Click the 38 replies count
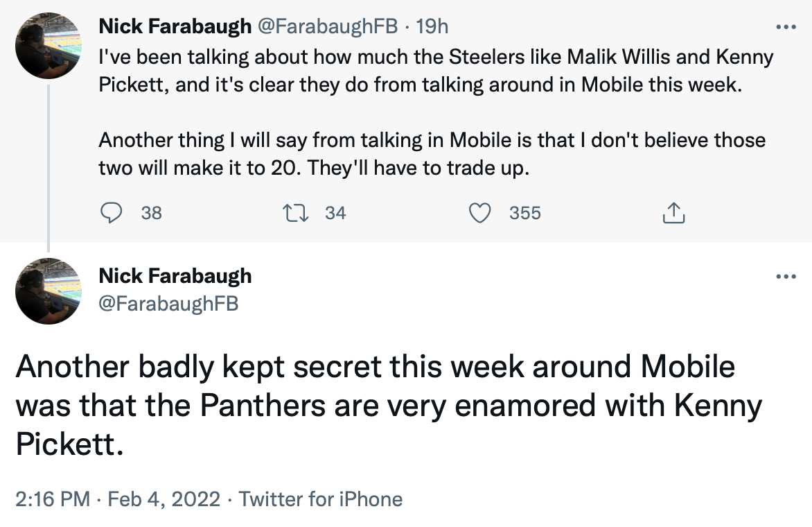Image resolution: width=812 pixels, height=527 pixels. [x=151, y=213]
